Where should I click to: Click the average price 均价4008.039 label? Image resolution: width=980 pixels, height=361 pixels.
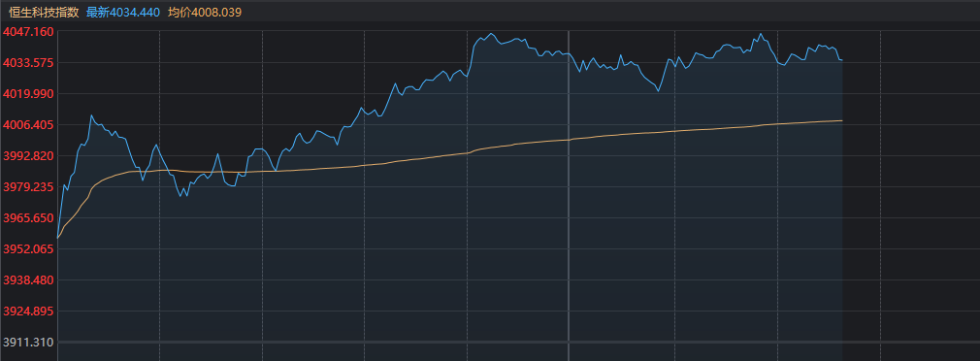[x=205, y=12]
